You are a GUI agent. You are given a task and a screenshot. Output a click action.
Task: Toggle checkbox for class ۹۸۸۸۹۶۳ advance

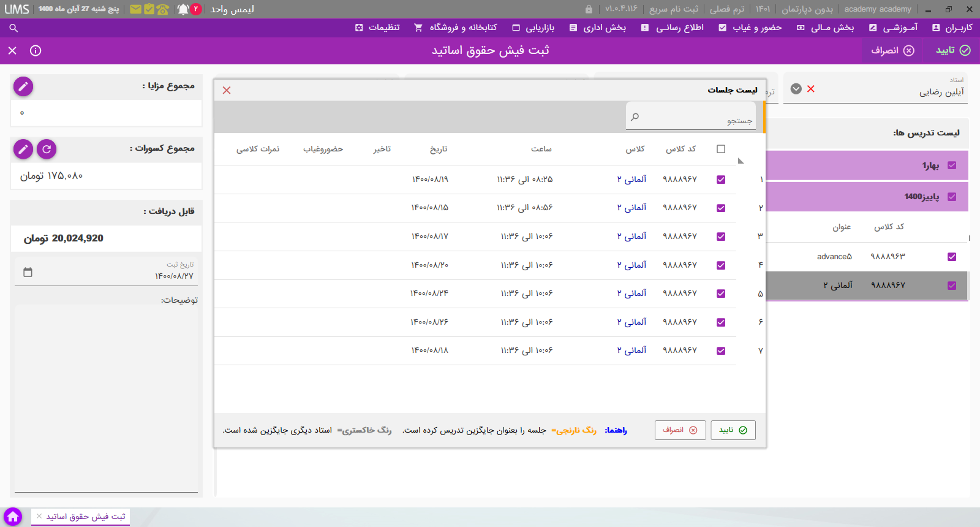point(952,257)
